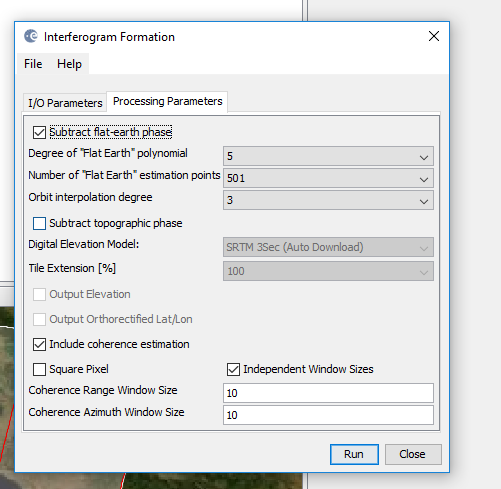Click the Tile Extension percentage dropdown

(328, 271)
